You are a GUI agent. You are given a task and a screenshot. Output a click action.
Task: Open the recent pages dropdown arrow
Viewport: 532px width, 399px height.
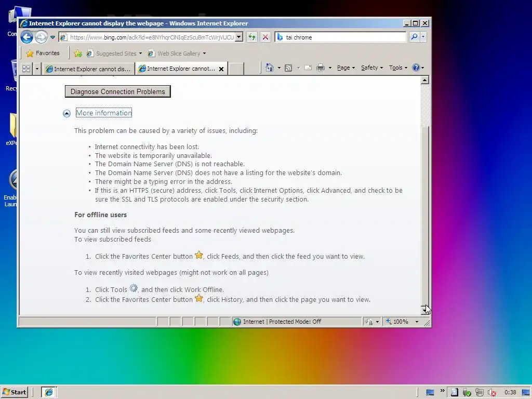tap(52, 37)
